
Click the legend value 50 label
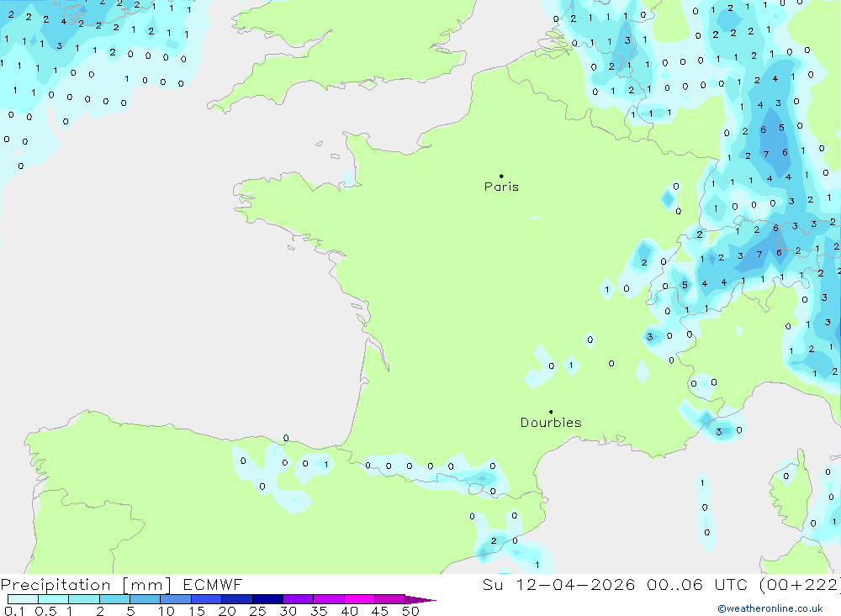(410, 611)
